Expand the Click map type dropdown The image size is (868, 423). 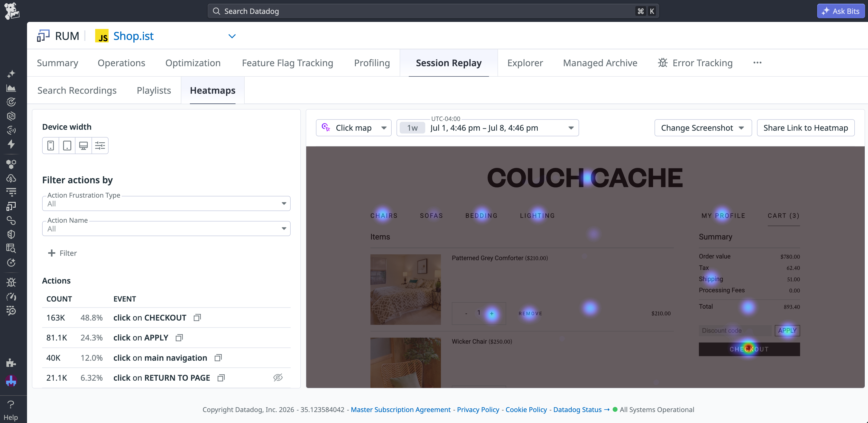point(353,128)
